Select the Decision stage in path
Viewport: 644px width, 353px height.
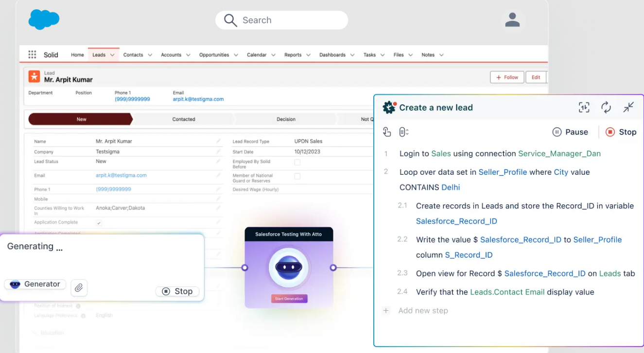(x=286, y=119)
